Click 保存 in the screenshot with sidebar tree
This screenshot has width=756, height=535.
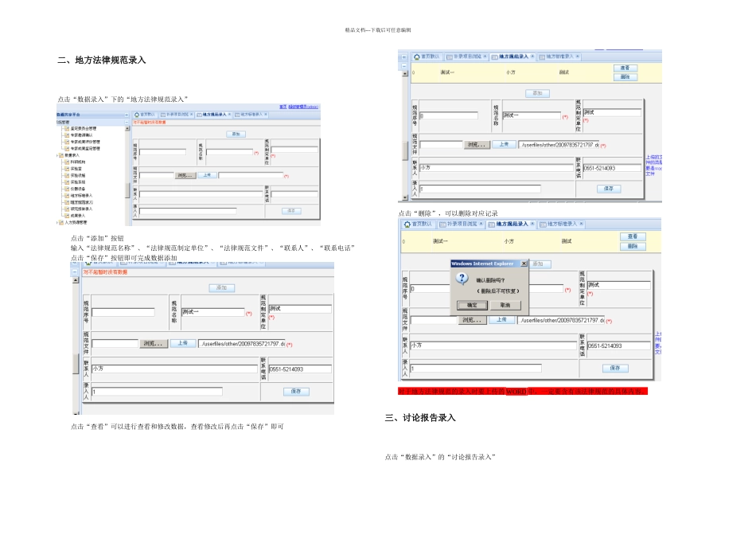[291, 211]
